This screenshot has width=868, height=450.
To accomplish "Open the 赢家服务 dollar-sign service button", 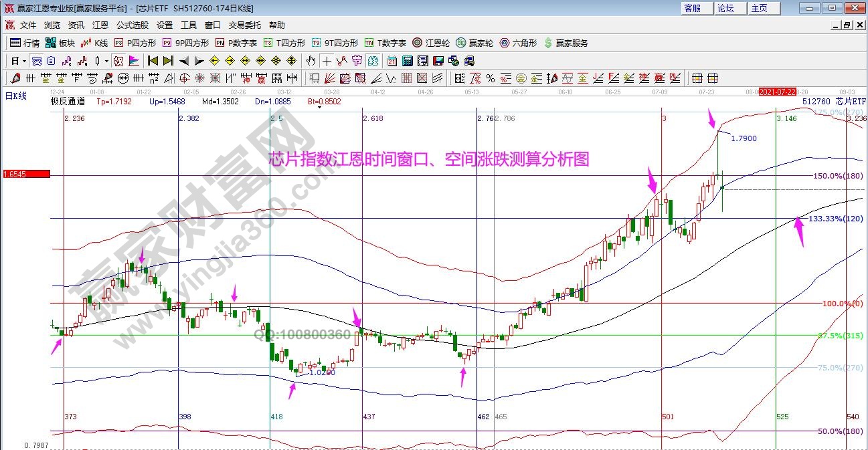I will [x=566, y=43].
